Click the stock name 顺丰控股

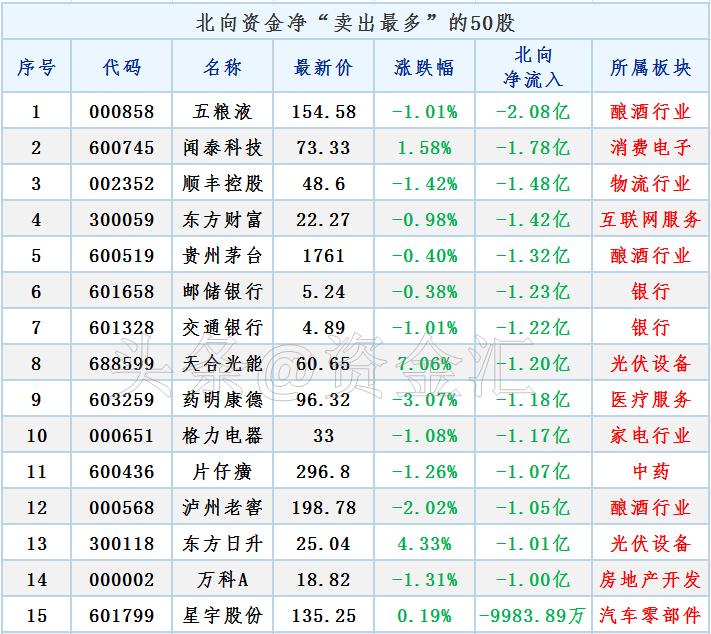222,184
